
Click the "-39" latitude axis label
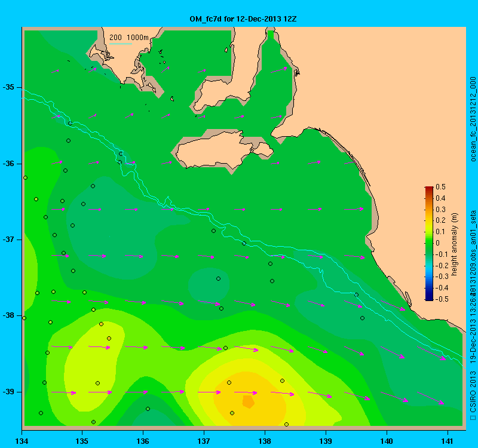[8, 392]
